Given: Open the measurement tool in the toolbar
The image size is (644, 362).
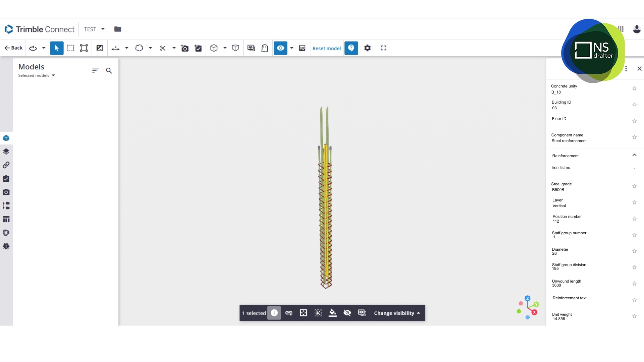Looking at the screenshot, I should point(116,48).
